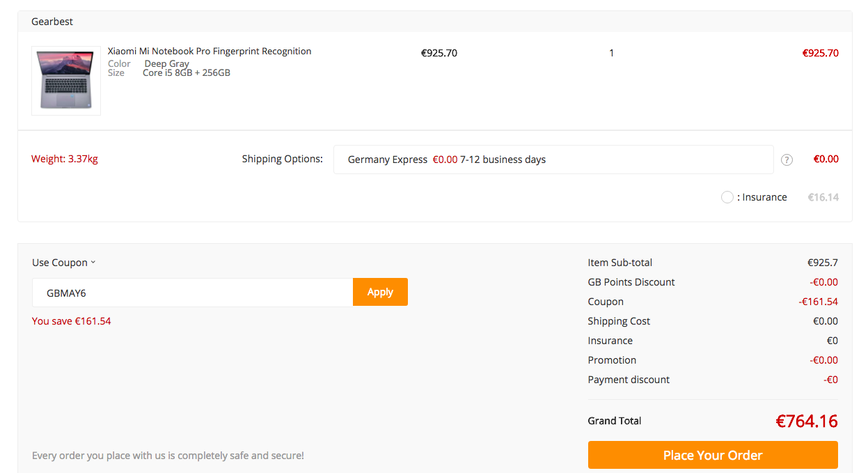This screenshot has width=868, height=473.
Task: Click the Core i5 8GB + 256GB size
Action: coord(187,72)
